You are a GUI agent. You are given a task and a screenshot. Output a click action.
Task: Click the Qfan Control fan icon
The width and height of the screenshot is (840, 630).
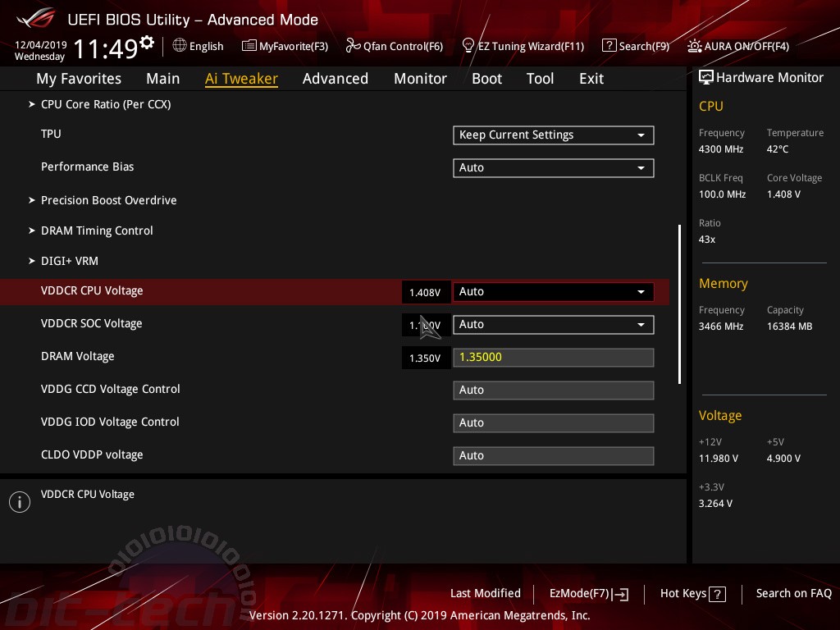point(353,46)
